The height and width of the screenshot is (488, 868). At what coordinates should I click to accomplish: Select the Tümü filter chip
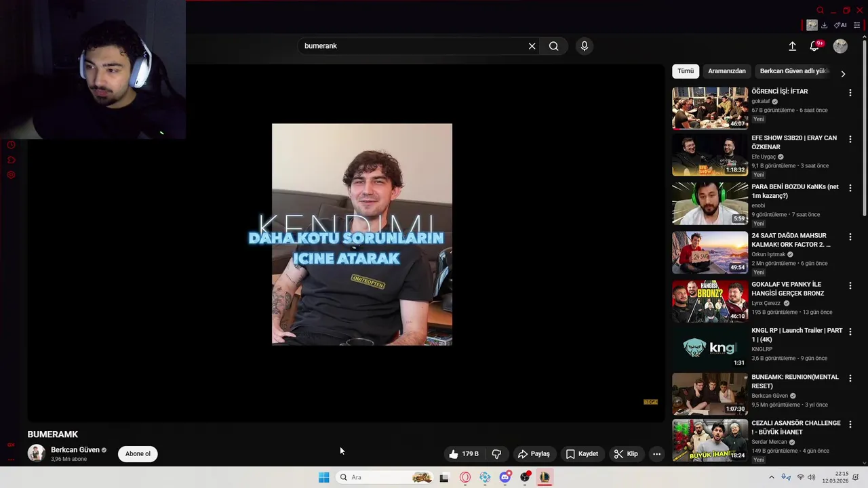686,71
